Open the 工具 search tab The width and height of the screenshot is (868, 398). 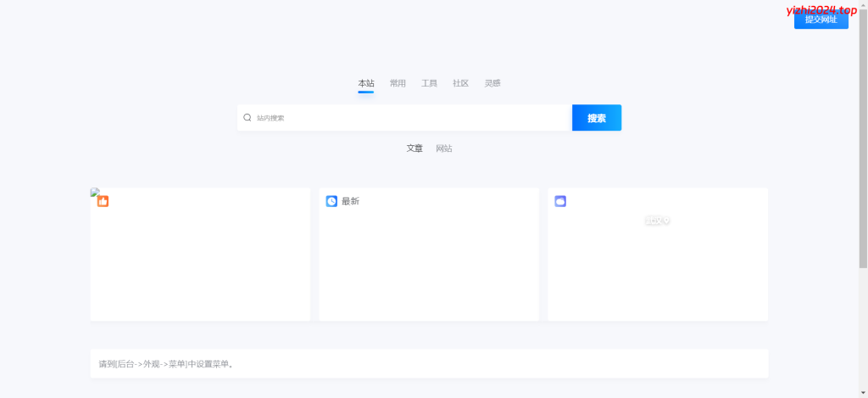[429, 83]
